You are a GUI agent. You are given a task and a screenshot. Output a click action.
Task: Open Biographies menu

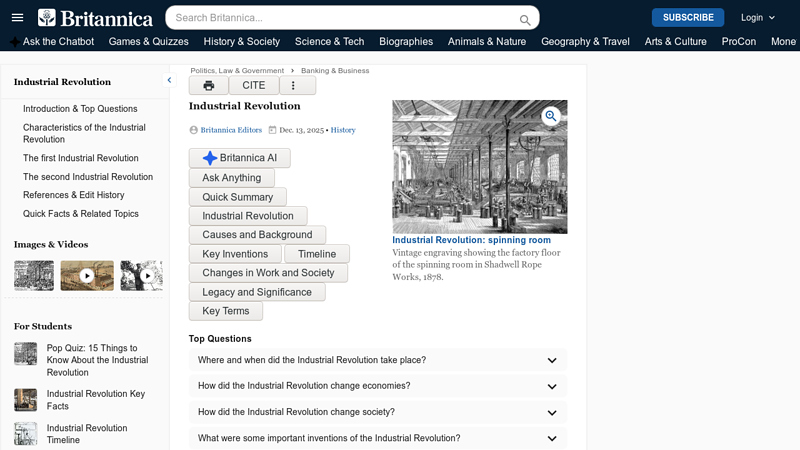(406, 41)
